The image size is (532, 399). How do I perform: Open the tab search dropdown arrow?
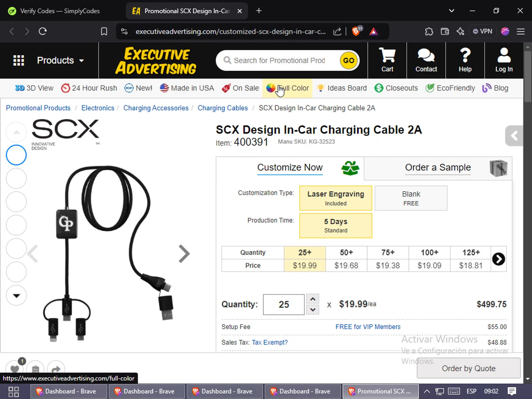451,11
